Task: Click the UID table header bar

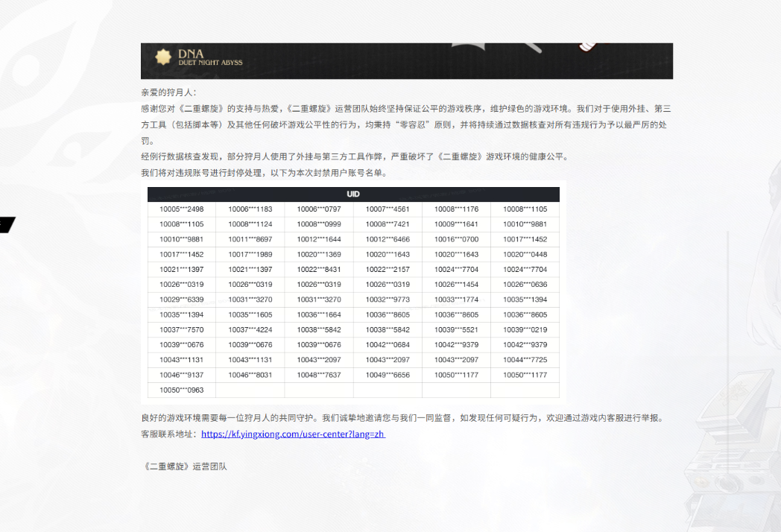Action: coord(353,194)
